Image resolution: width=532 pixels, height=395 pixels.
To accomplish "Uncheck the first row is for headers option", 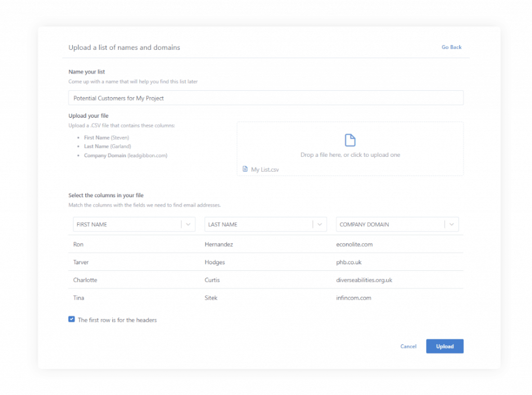I will [71, 319].
